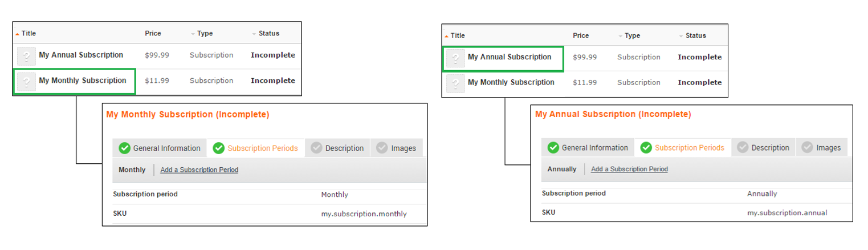
Task: Open the Images tab in My Annual Subscription panel
Action: point(828,148)
